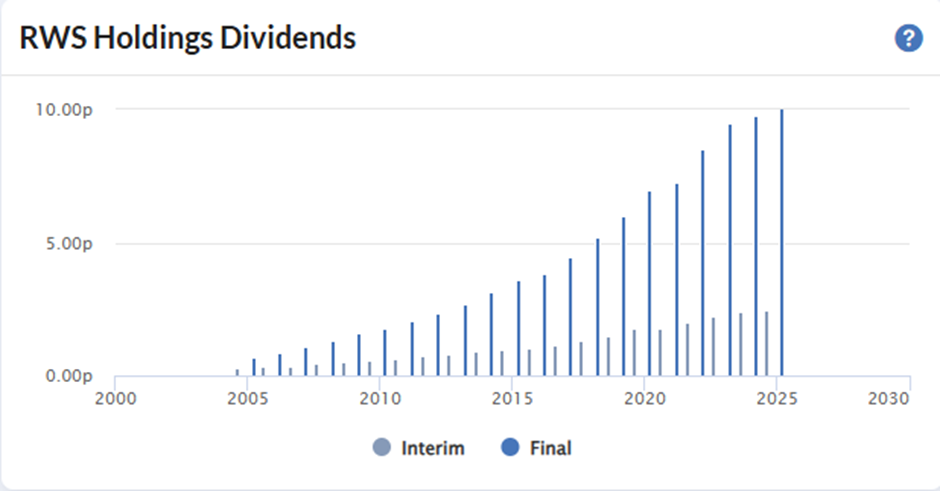Click the 2000 x-axis label
940x491 pixels.
pyautogui.click(x=116, y=399)
